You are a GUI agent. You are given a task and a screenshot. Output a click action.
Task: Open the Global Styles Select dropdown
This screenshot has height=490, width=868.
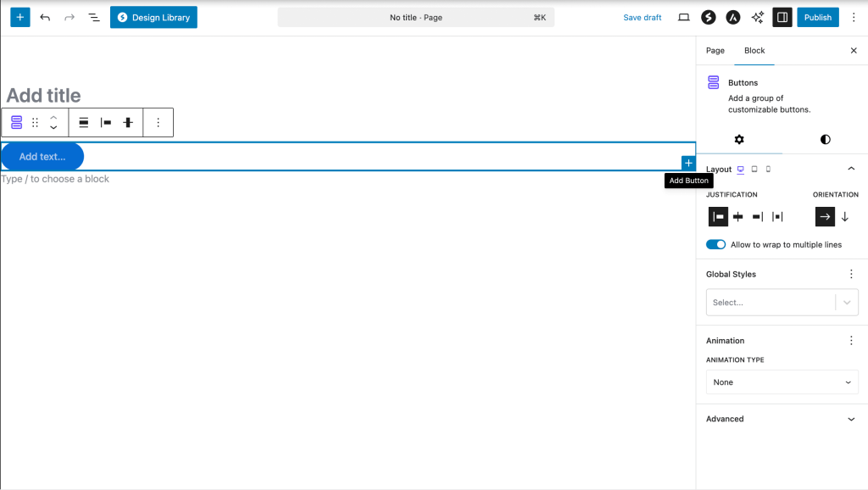tap(782, 302)
